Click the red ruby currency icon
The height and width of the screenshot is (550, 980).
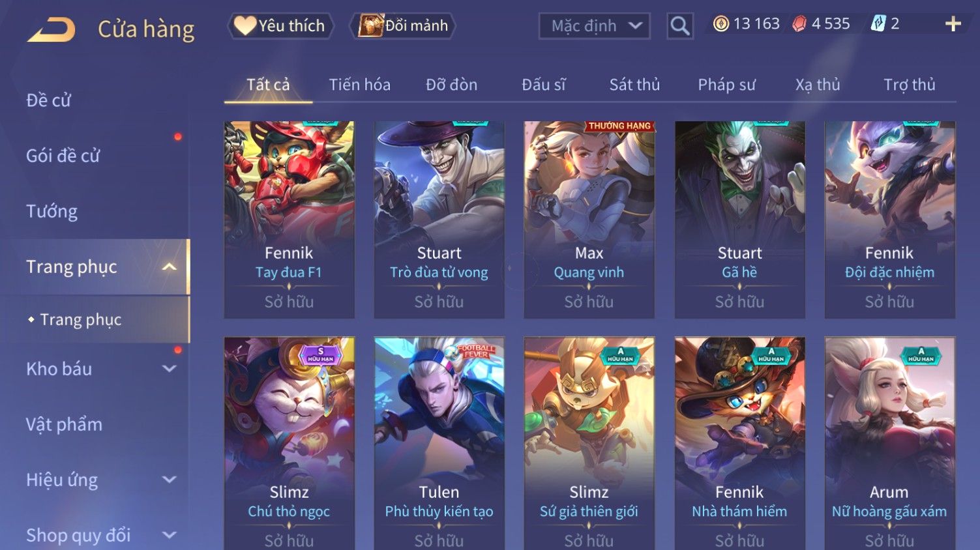(799, 24)
